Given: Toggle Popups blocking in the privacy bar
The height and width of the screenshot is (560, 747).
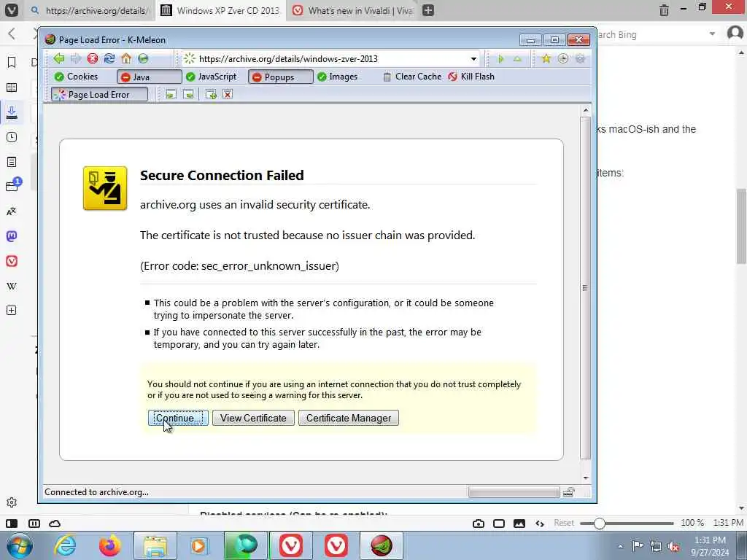Looking at the screenshot, I should coord(281,77).
